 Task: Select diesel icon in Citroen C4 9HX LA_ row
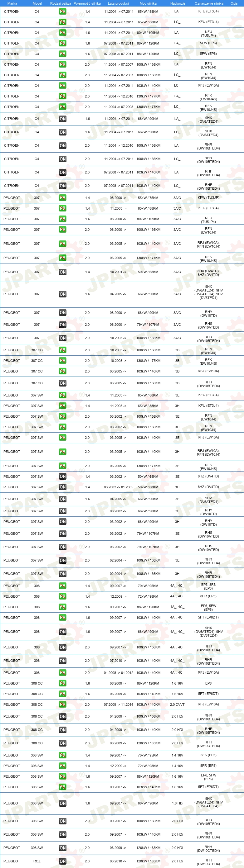(62, 119)
